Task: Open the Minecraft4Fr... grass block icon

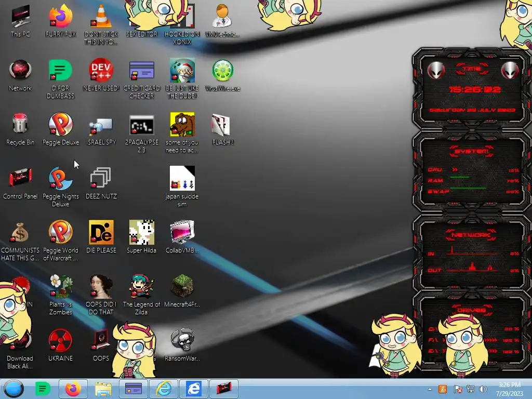Action: point(182,291)
